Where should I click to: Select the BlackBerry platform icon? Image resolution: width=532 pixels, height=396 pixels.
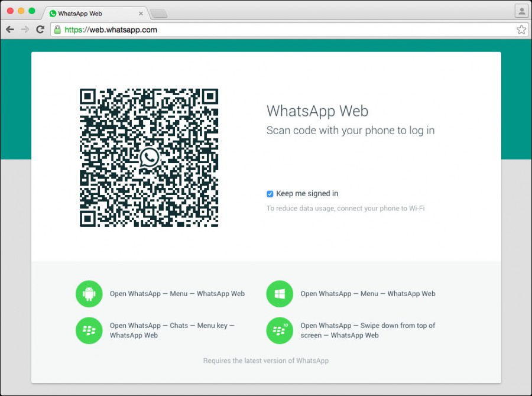[x=89, y=331]
